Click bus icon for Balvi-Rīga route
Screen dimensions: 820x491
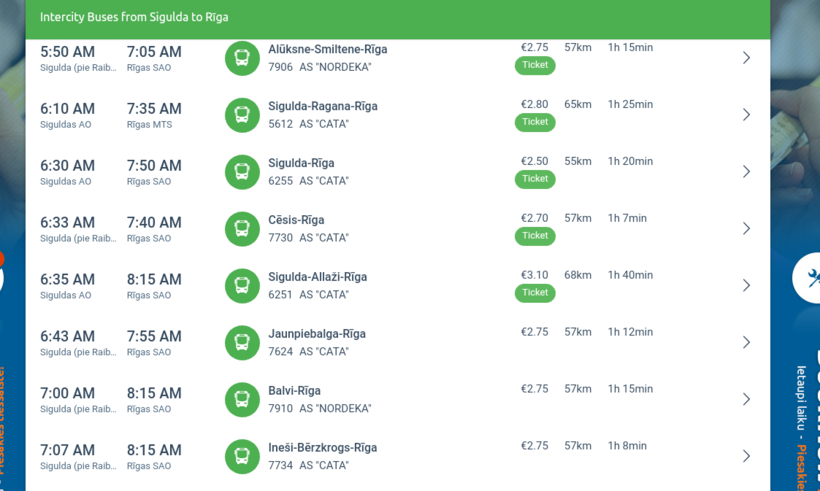242,400
